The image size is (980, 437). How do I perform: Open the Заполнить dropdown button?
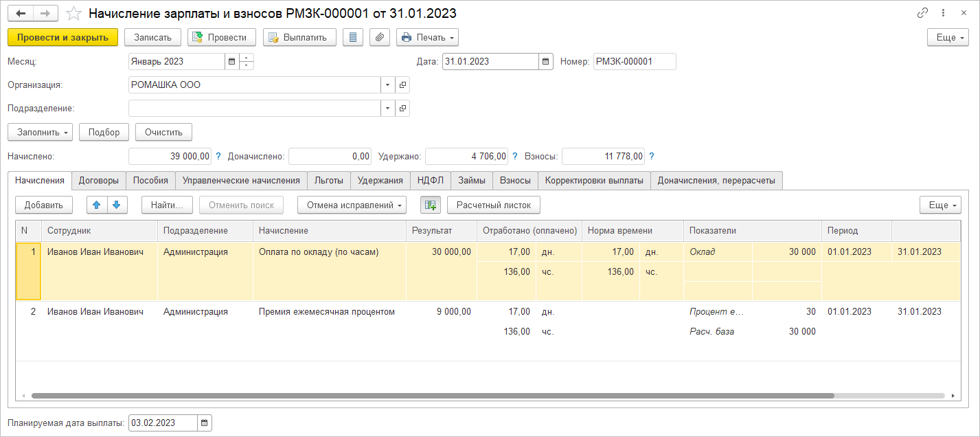click(41, 132)
